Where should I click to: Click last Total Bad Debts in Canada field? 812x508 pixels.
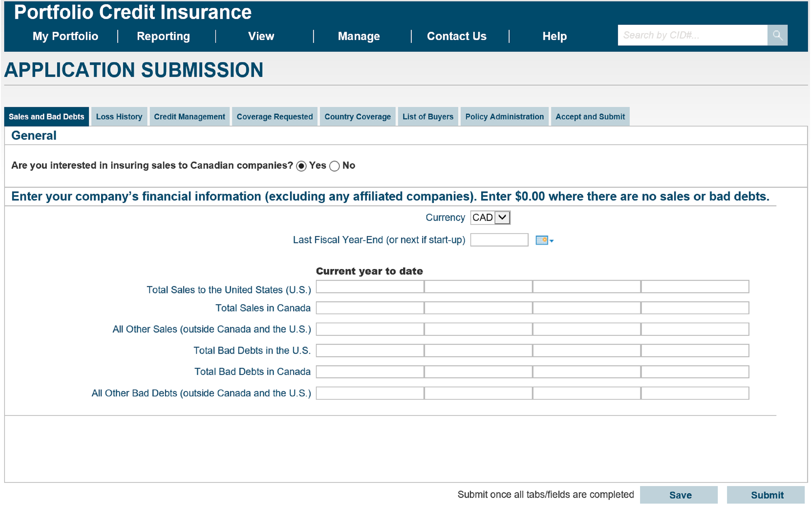(x=695, y=372)
